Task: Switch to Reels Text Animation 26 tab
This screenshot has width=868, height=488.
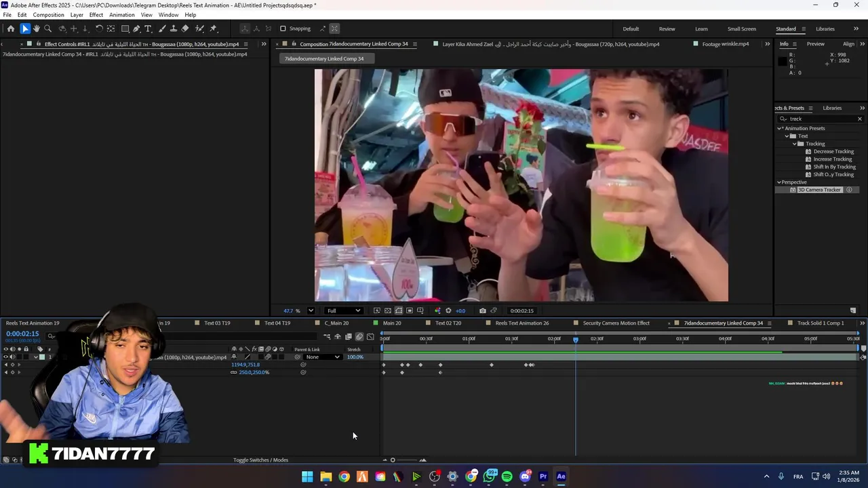Action: tap(522, 323)
